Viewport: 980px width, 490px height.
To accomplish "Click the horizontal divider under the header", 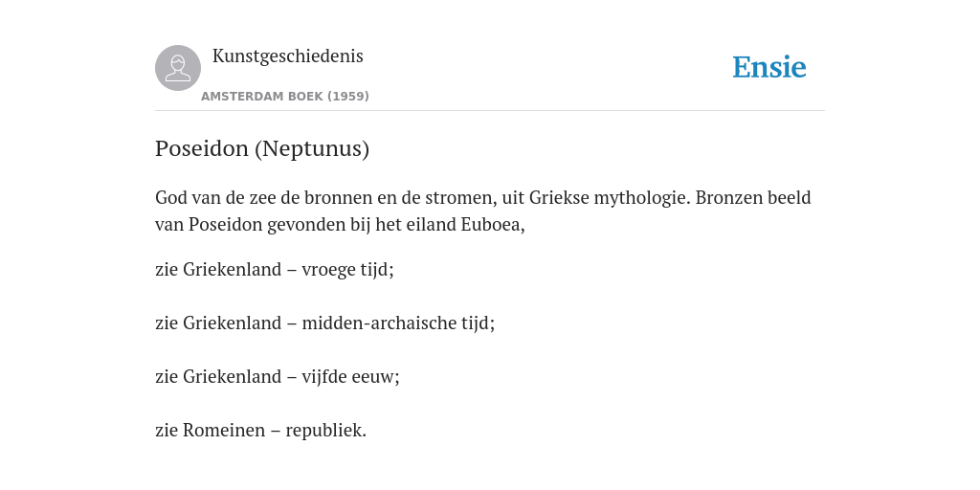I will pos(490,111).
